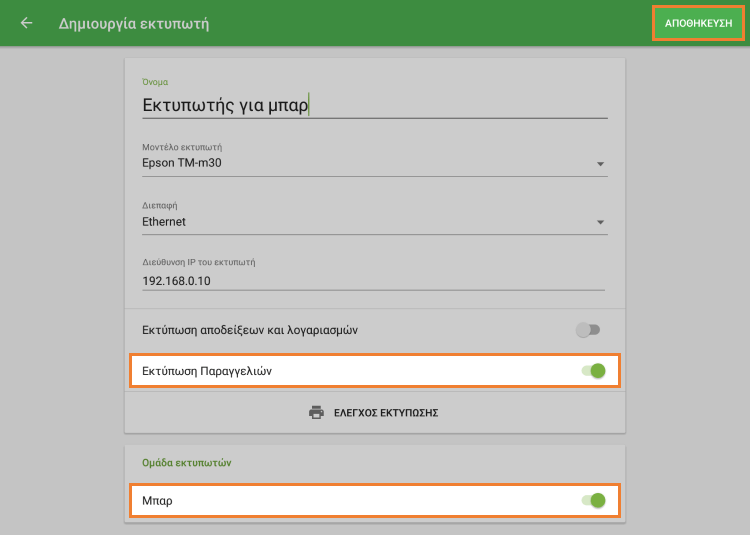This screenshot has height=535, width=750.
Task: Click the Ομάδα εκτυπωτών section header
Action: (x=184, y=462)
